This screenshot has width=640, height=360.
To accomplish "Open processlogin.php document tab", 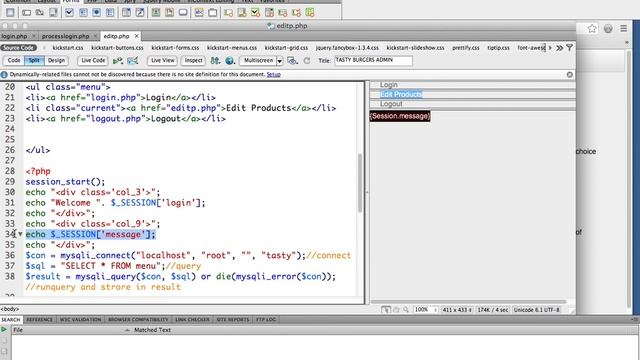I will [x=65, y=36].
